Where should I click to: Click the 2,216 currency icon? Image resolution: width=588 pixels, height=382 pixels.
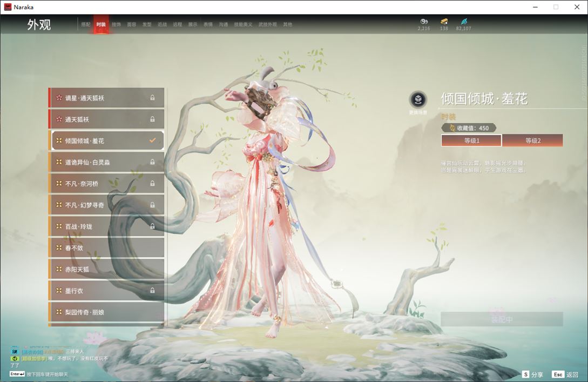pos(424,22)
